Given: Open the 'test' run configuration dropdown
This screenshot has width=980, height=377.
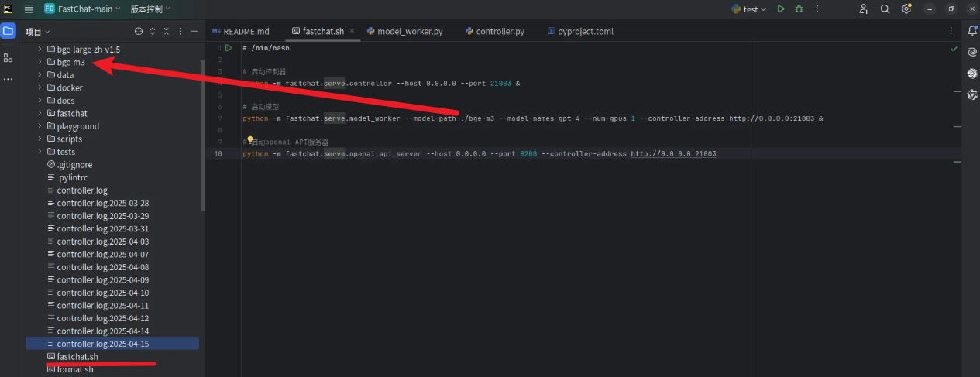Looking at the screenshot, I should point(748,9).
